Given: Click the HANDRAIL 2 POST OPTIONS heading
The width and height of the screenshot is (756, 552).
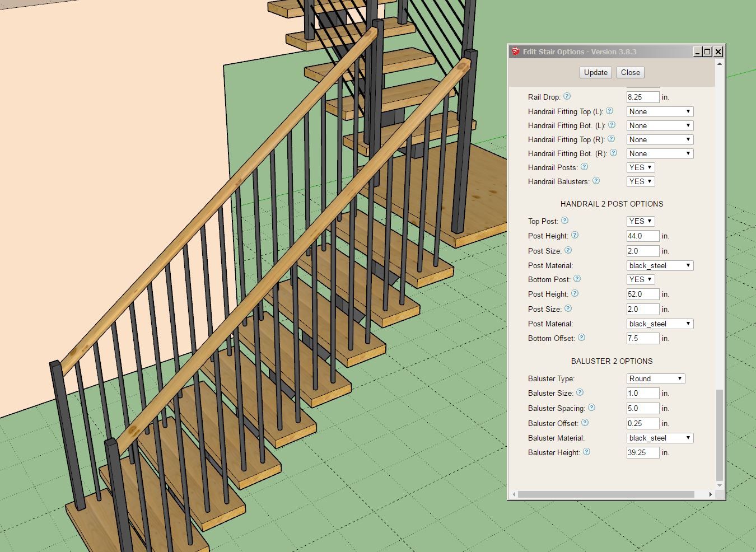Looking at the screenshot, I should click(x=612, y=204).
